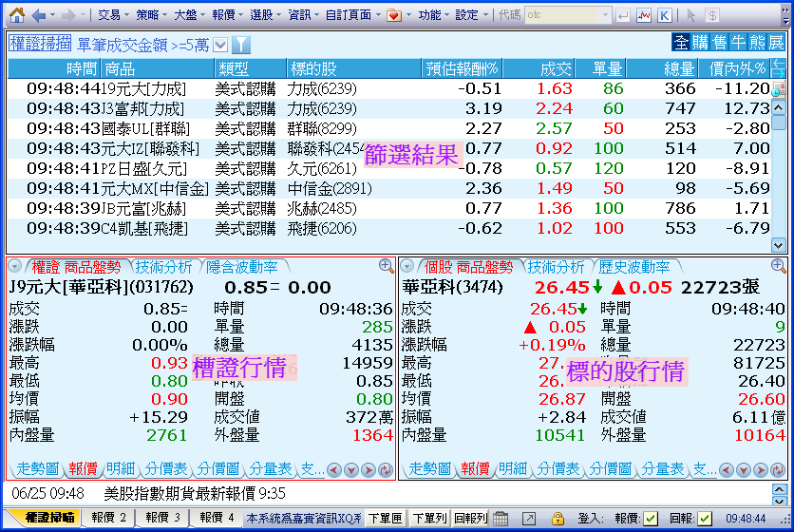Click the lock icon in status bar

(558, 518)
